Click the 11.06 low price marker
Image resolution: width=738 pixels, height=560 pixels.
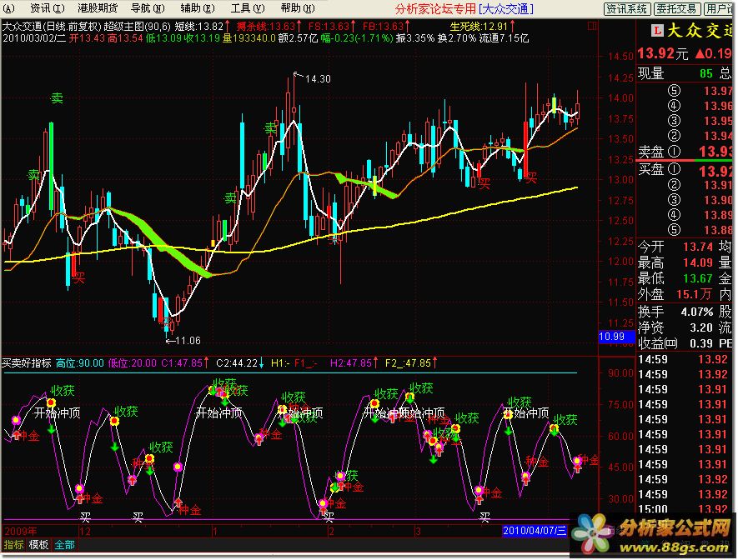188,340
